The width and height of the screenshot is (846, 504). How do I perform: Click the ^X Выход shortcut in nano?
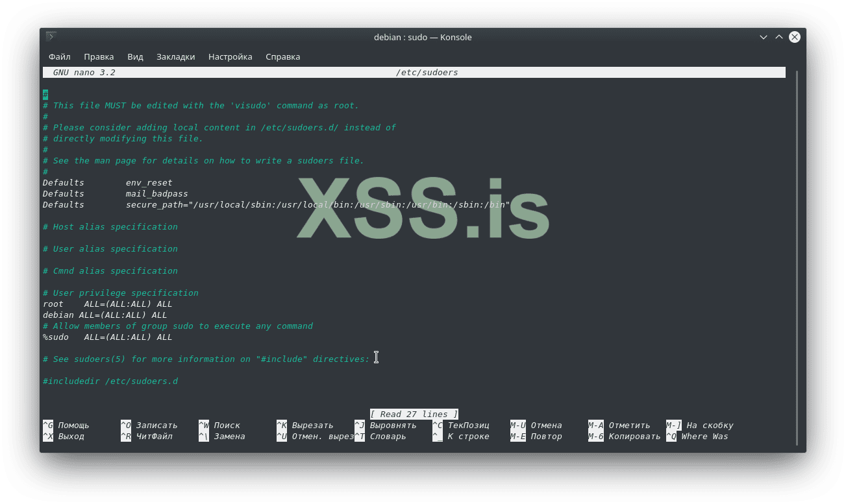64,437
